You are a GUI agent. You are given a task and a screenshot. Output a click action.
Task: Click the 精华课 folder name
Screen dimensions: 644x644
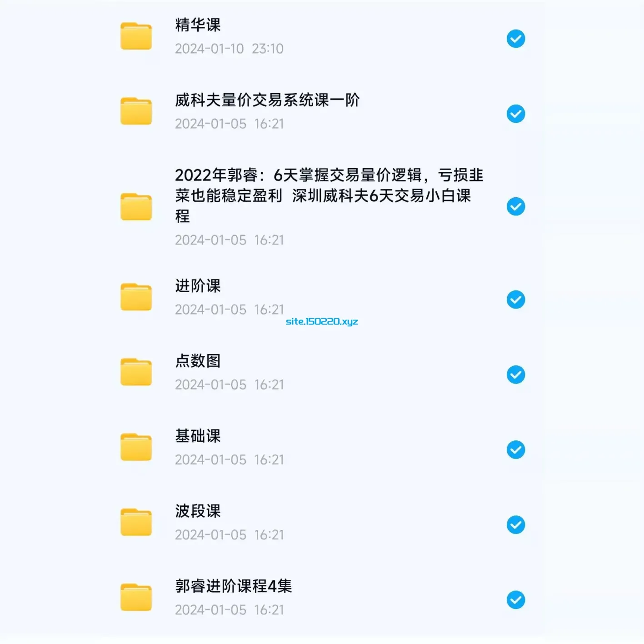click(198, 25)
